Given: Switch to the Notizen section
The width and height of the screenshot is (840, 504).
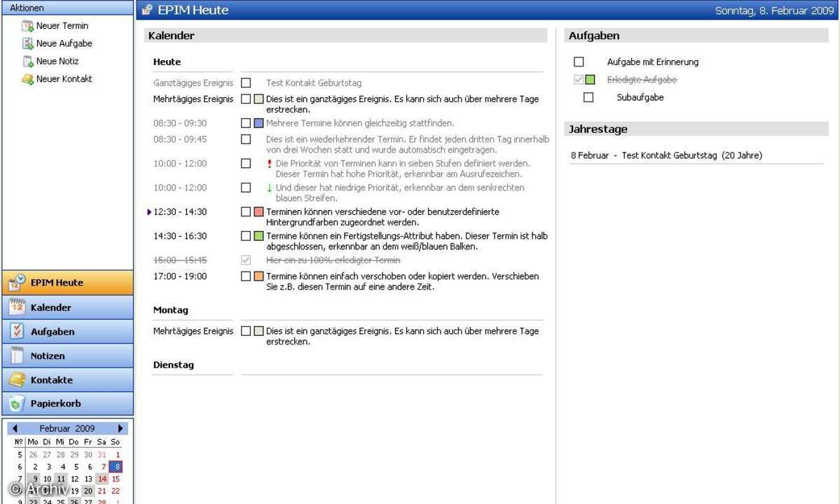Looking at the screenshot, I should tap(67, 356).
